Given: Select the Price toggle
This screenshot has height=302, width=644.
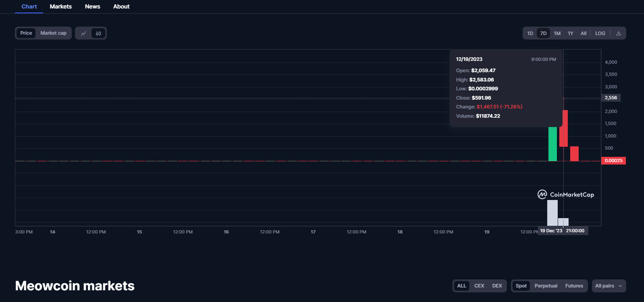Looking at the screenshot, I should pos(26,33).
